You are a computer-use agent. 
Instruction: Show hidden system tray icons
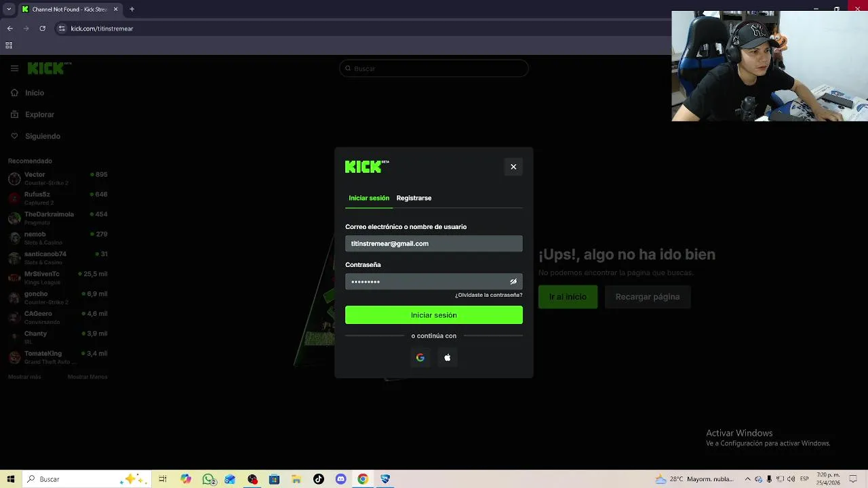tap(747, 479)
